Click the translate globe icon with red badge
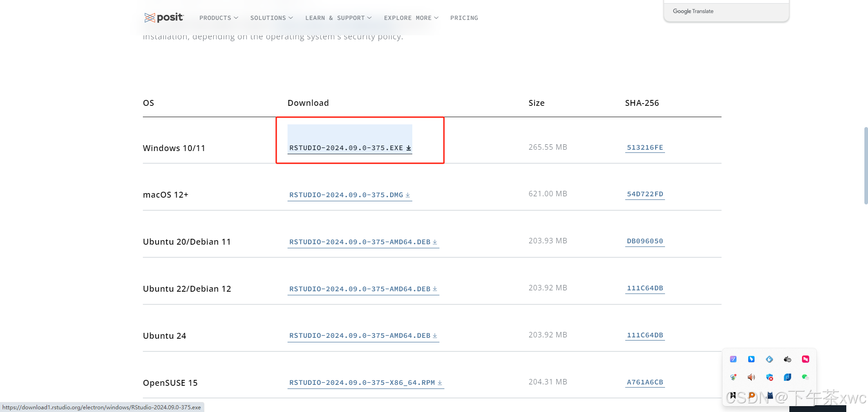The height and width of the screenshot is (412, 868). tap(733, 377)
